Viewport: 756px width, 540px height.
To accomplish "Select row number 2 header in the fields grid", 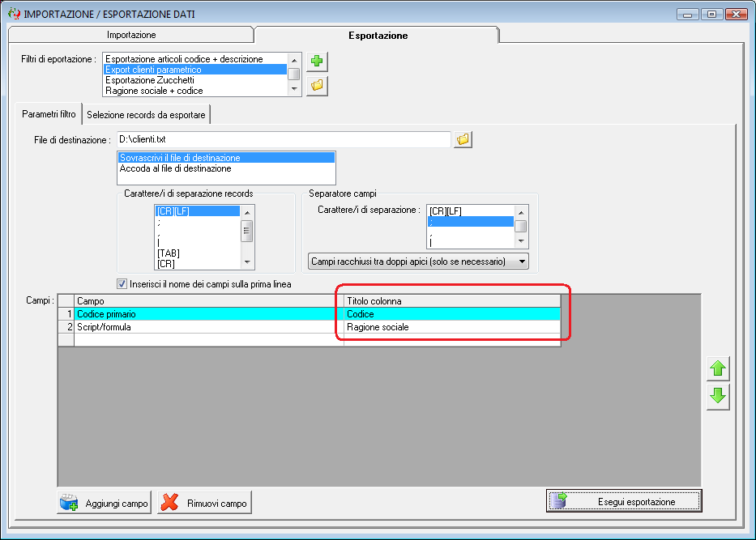I will point(66,327).
